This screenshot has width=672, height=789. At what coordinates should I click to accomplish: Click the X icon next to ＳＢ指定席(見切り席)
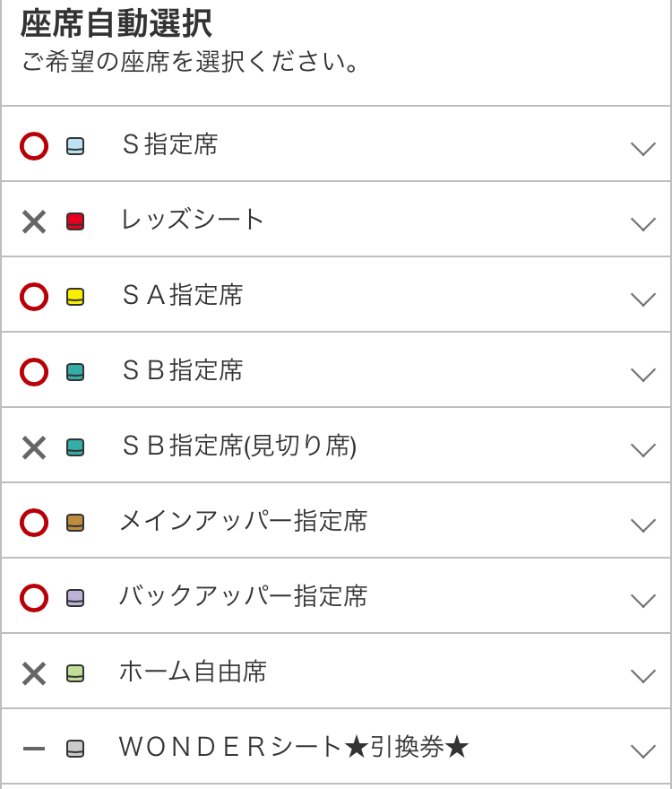click(x=34, y=447)
